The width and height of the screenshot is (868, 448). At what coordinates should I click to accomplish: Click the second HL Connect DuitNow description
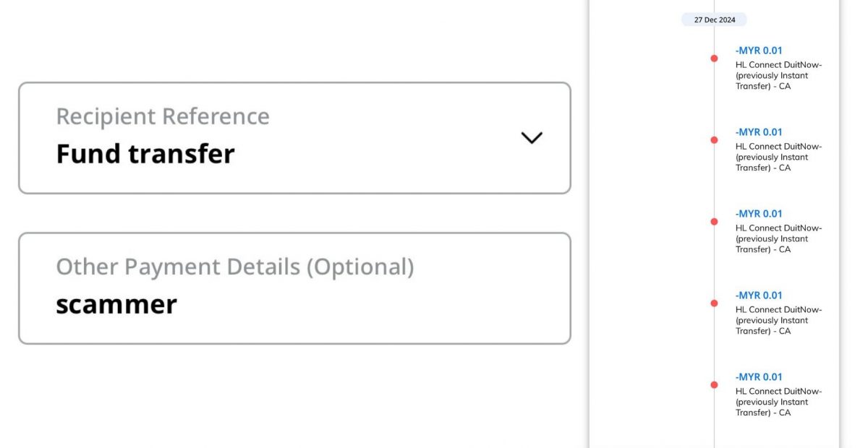pos(778,157)
